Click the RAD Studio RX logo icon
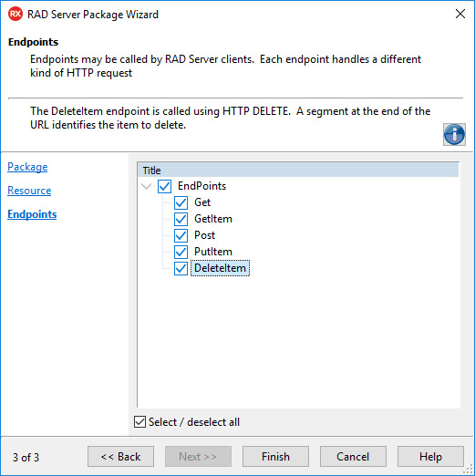This screenshot has width=475, height=476. tap(15, 14)
